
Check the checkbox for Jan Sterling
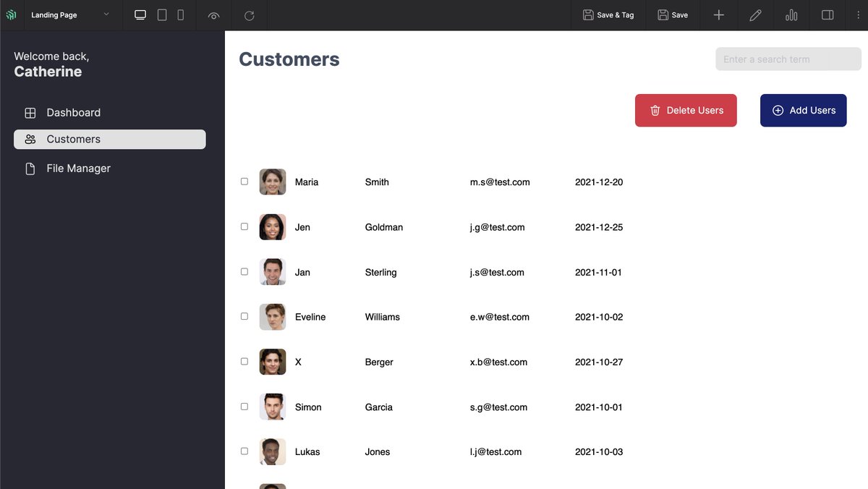pyautogui.click(x=244, y=271)
